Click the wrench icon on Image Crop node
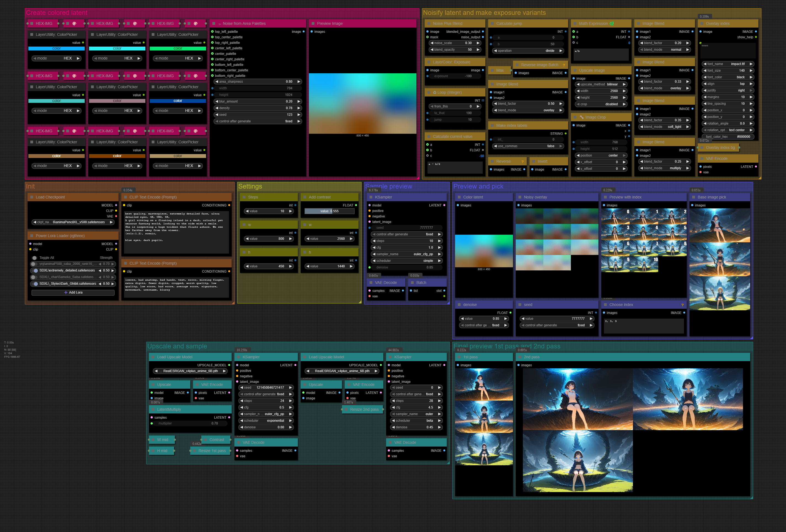The width and height of the screenshot is (786, 532). [582, 117]
